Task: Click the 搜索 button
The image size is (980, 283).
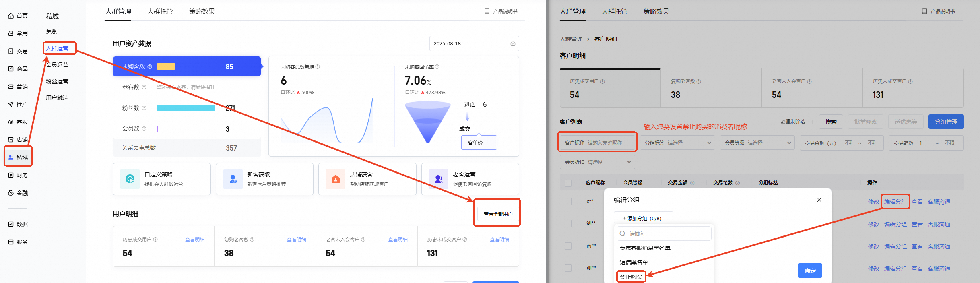Action: tap(831, 122)
